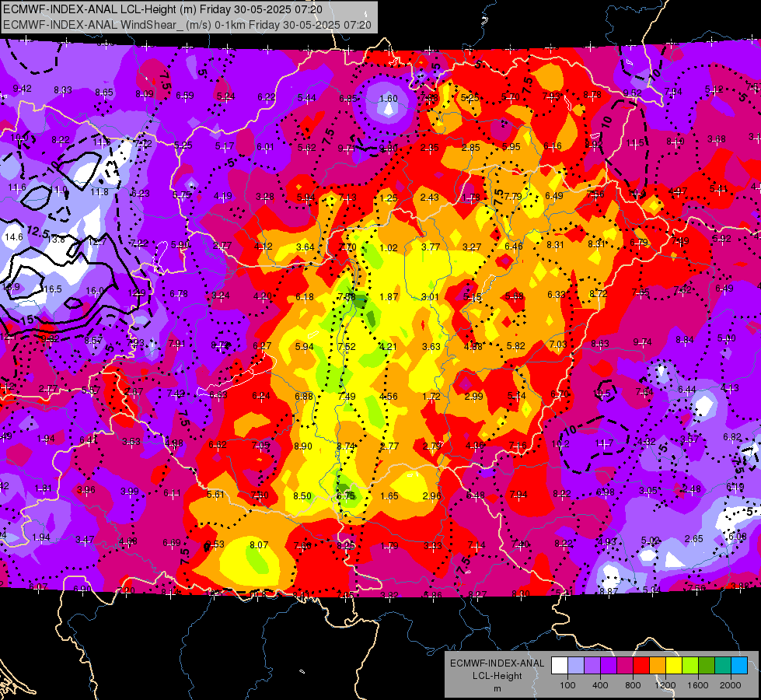Click the legend tick label 1200
Viewport: 761px width, 700px height.
click(x=665, y=685)
